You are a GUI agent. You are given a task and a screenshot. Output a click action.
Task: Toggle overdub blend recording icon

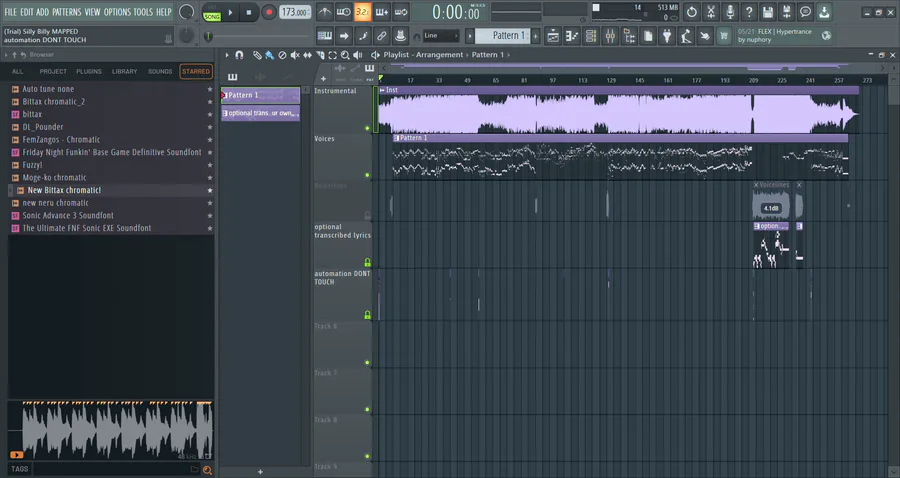382,12
